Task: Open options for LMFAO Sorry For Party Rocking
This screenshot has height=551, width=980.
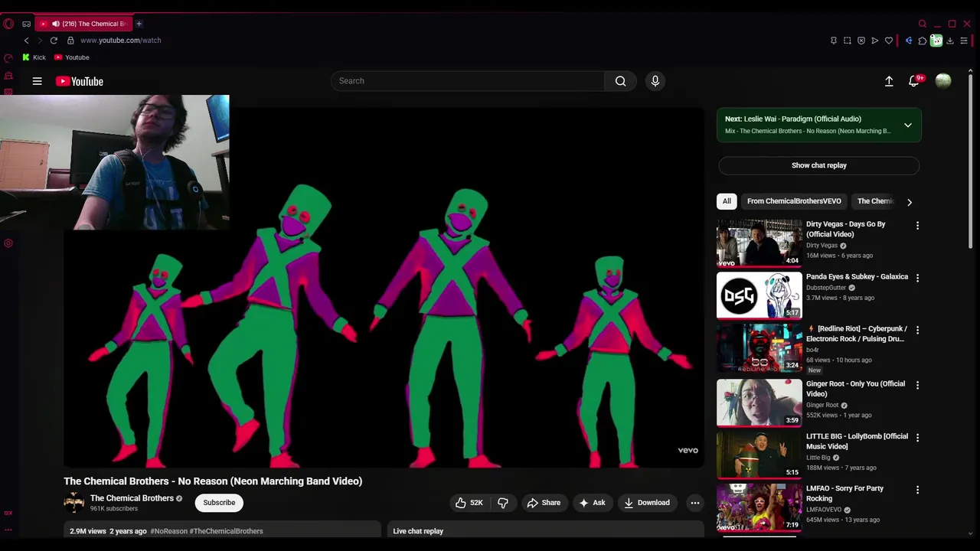Action: (x=917, y=490)
